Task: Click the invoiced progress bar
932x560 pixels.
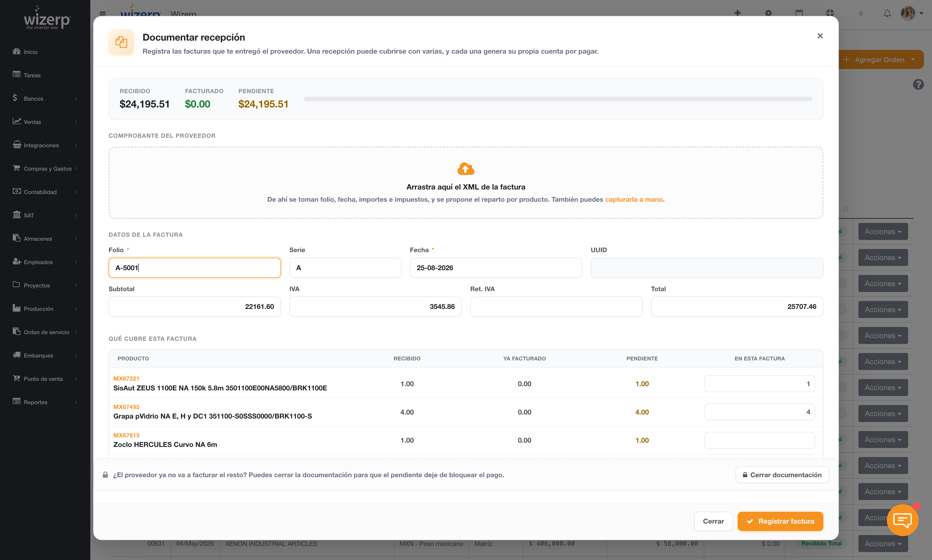Action: tap(558, 99)
